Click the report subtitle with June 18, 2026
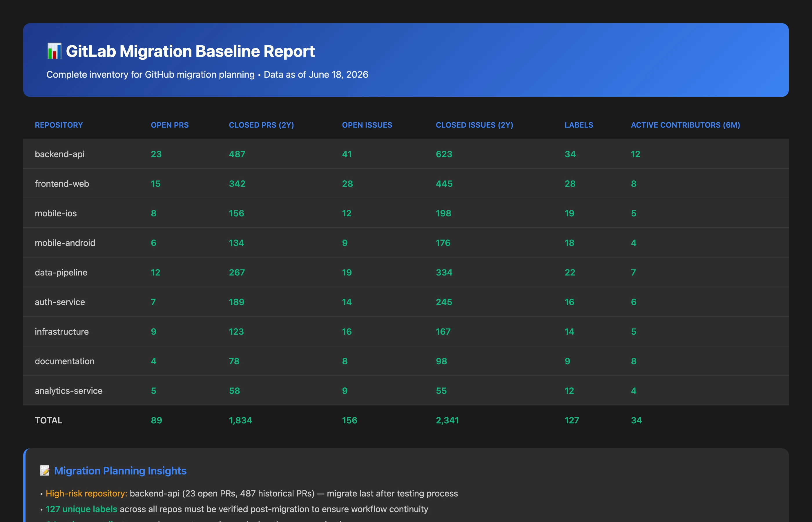Image resolution: width=812 pixels, height=522 pixels. coord(207,75)
